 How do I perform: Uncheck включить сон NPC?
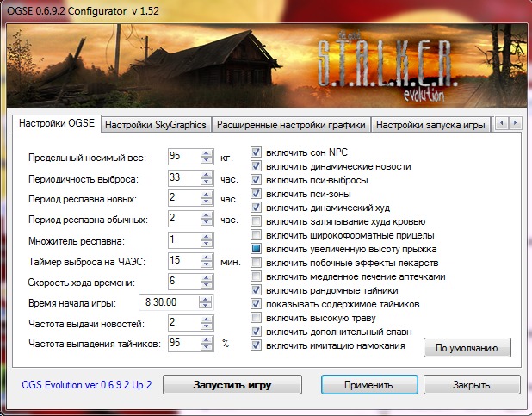point(256,152)
